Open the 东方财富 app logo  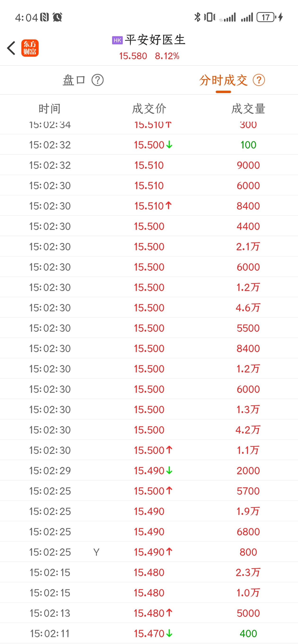[30, 48]
